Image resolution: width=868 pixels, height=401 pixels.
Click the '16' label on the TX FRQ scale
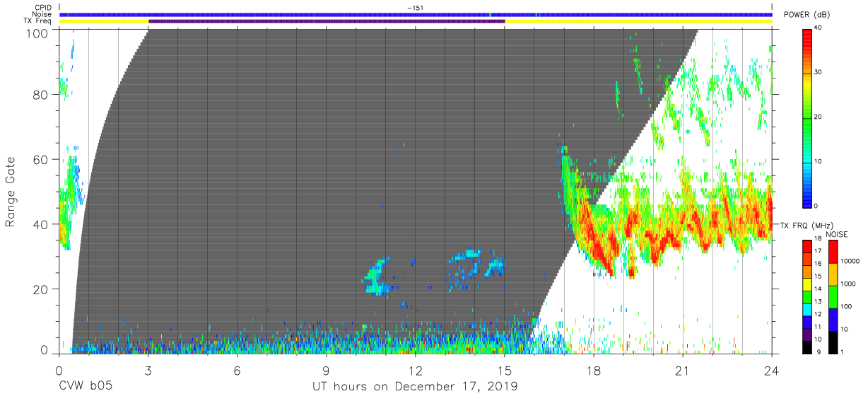click(817, 263)
